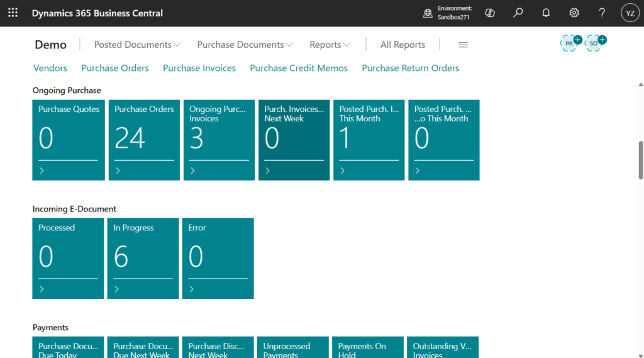This screenshot has width=644, height=358.
Task: Open the All Reports menu item
Action: tap(402, 45)
